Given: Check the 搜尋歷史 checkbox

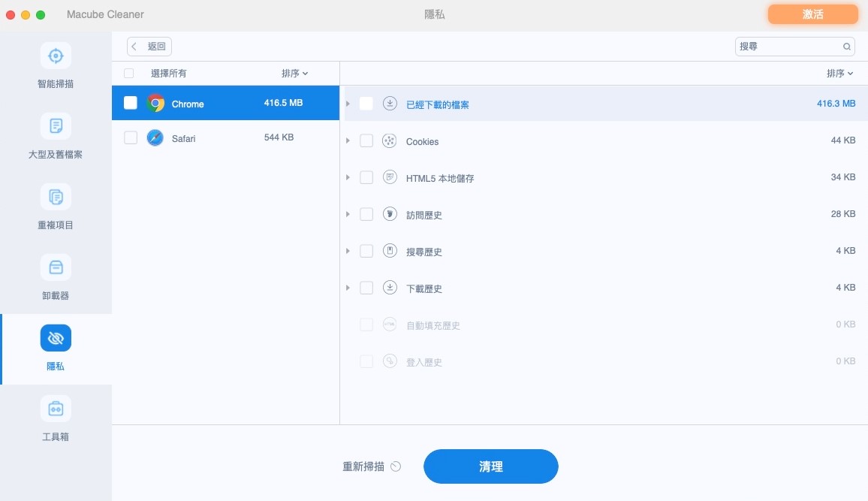Looking at the screenshot, I should pyautogui.click(x=366, y=251).
